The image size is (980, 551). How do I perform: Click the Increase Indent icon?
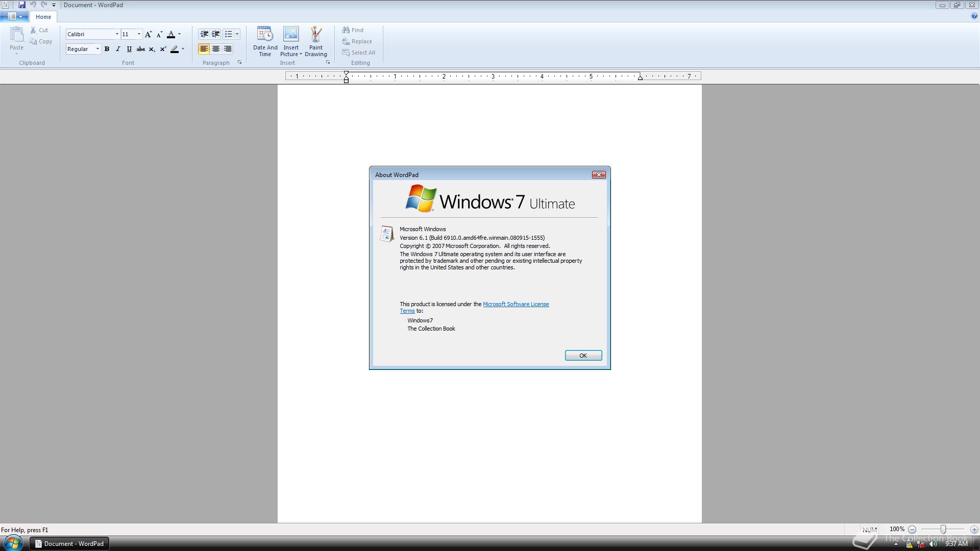coord(216,34)
